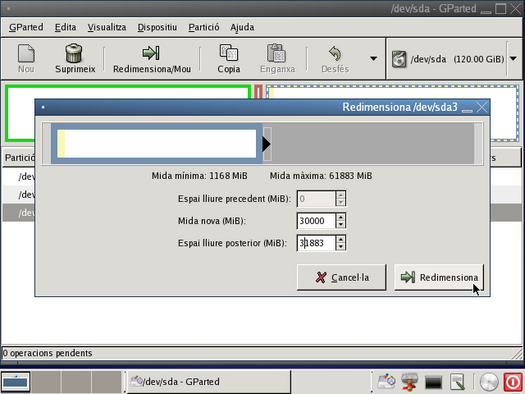Open the Partició menu
This screenshot has height=394, width=525.
pos(204,27)
